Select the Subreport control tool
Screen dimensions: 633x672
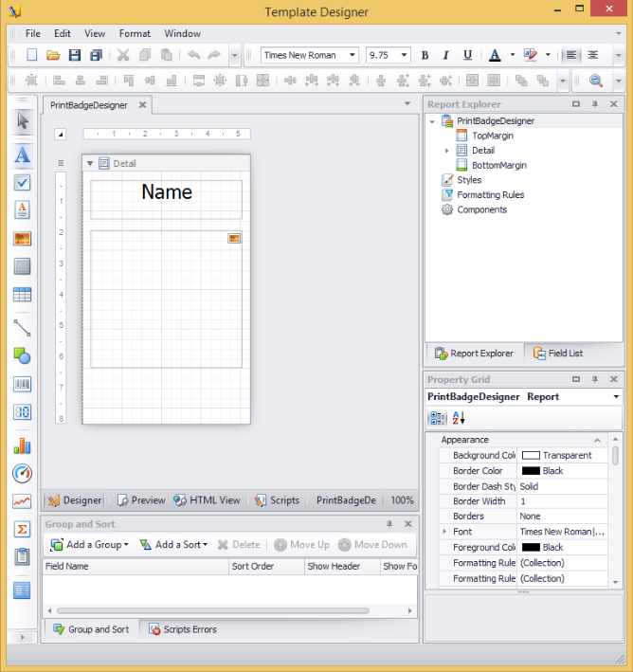(x=23, y=557)
